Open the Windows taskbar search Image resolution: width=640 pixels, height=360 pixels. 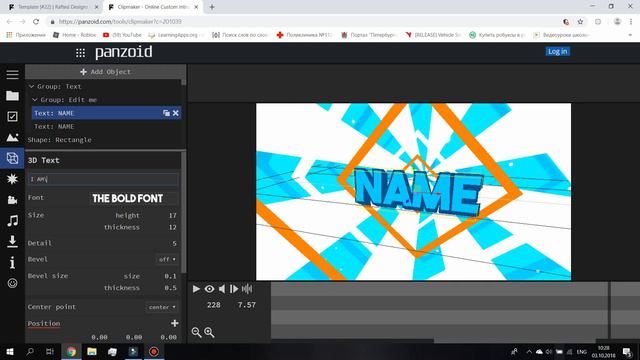30,351
